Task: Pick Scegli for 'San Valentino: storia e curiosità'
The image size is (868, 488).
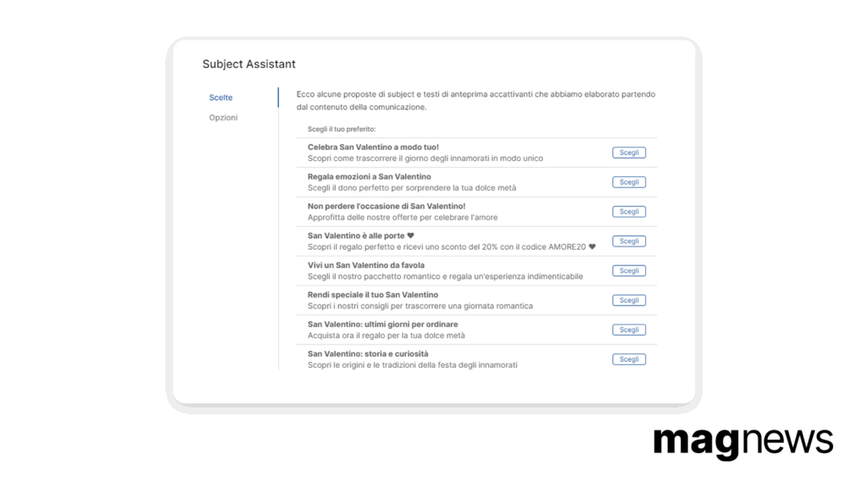Action: pos(629,359)
